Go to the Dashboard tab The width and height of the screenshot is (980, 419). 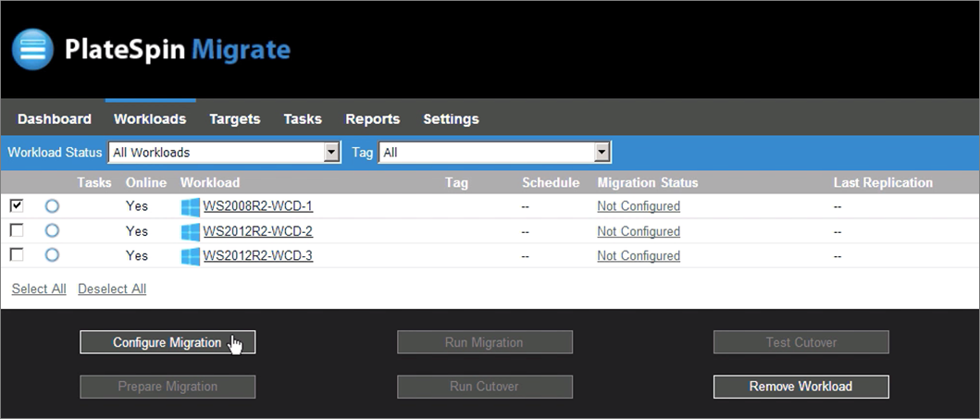(55, 118)
